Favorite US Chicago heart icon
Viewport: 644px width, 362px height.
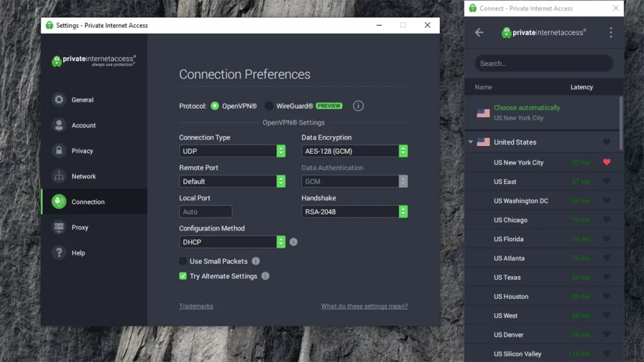click(607, 219)
